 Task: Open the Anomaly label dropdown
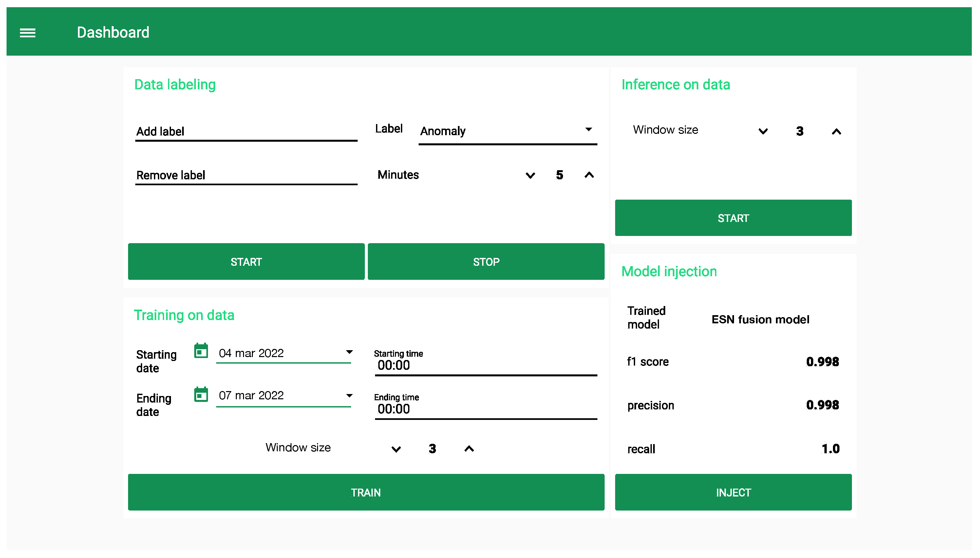507,131
